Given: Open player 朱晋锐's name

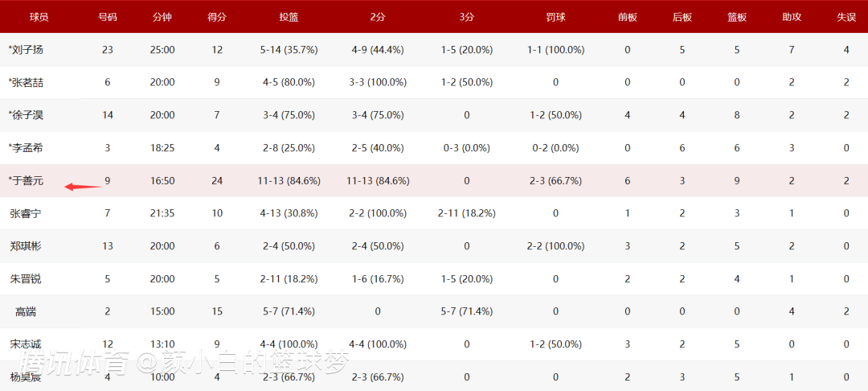Looking at the screenshot, I should [27, 278].
